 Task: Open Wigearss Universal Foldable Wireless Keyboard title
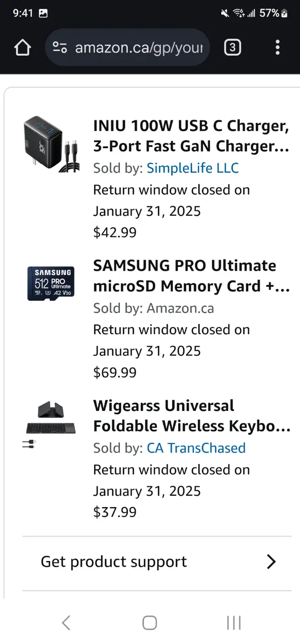192,416
